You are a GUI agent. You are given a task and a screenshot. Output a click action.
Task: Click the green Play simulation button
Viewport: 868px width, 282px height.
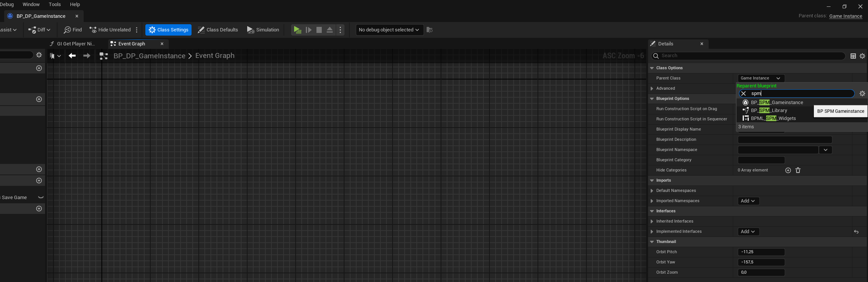[x=298, y=30]
